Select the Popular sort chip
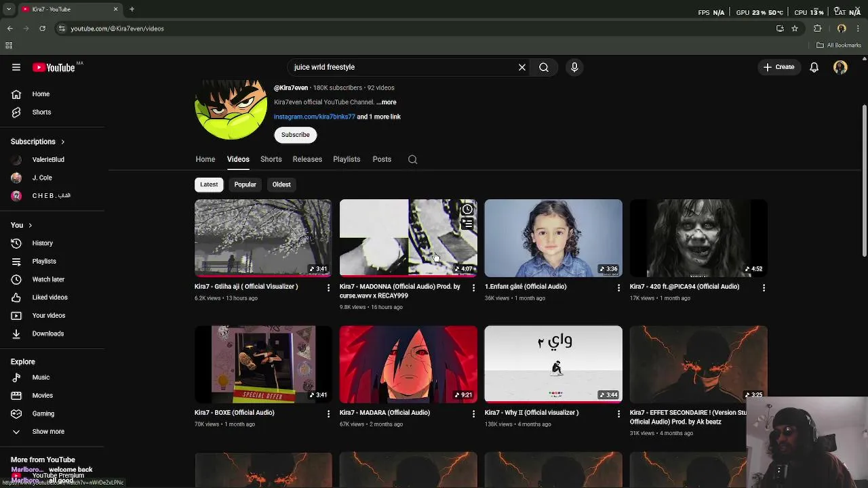The image size is (868, 488). pyautogui.click(x=245, y=184)
